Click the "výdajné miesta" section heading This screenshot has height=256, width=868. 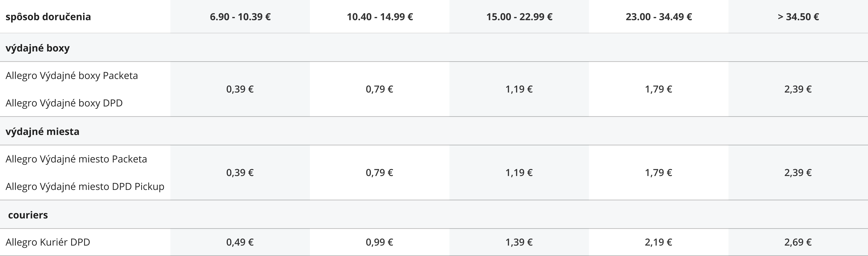[x=42, y=131]
